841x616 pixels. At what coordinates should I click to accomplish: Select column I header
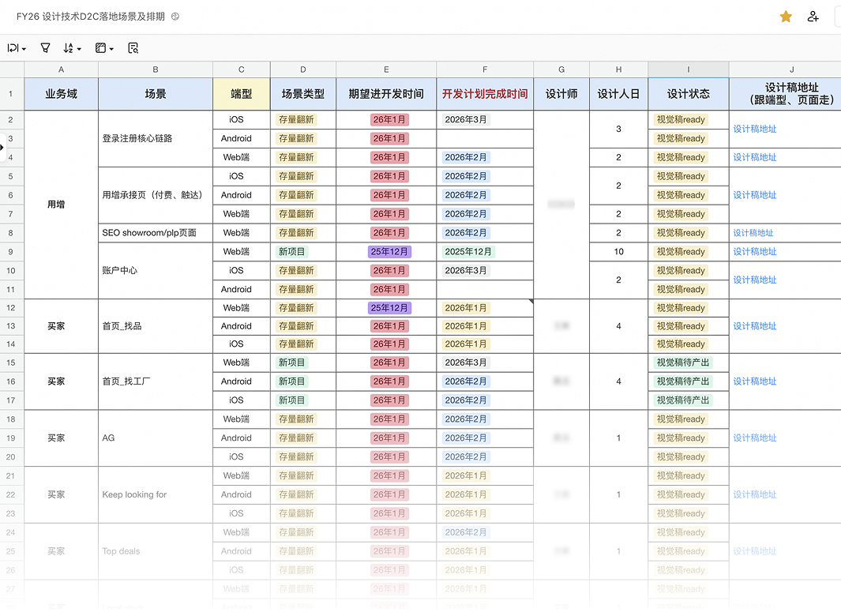click(689, 69)
